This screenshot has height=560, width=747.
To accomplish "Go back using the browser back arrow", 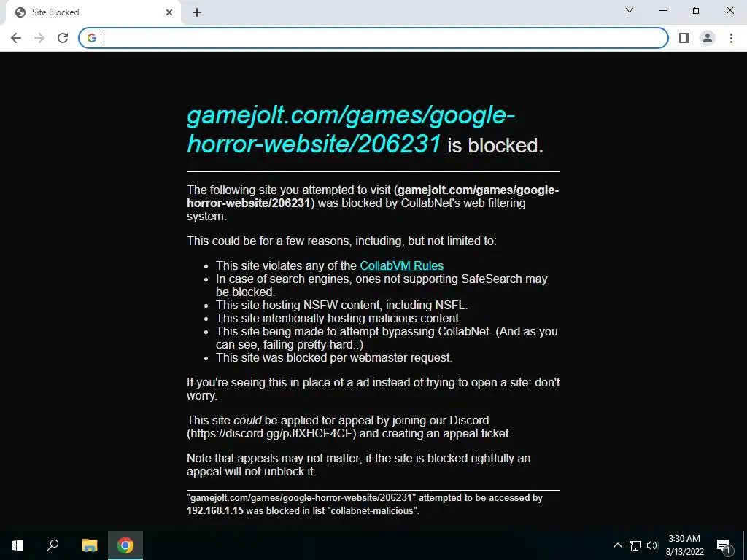I will point(16,38).
